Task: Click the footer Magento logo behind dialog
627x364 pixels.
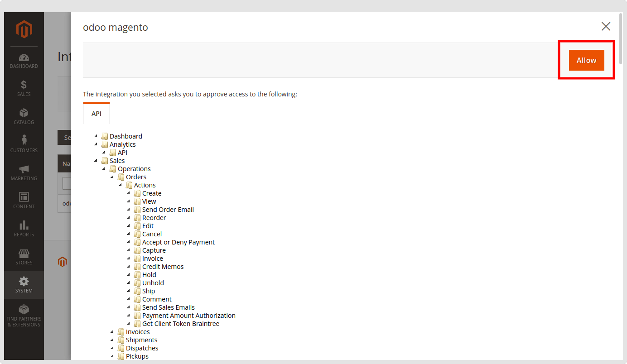Action: 63,262
